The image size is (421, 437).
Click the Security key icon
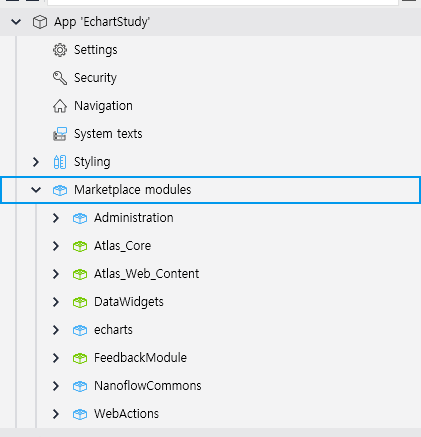coord(60,78)
